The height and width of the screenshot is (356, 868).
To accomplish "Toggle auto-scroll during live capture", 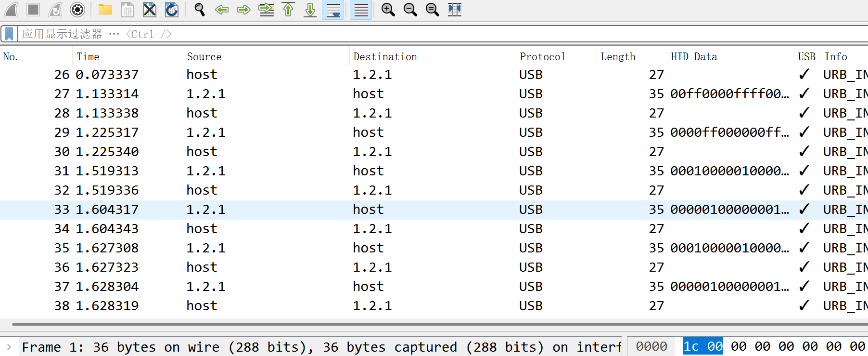I will pyautogui.click(x=333, y=9).
